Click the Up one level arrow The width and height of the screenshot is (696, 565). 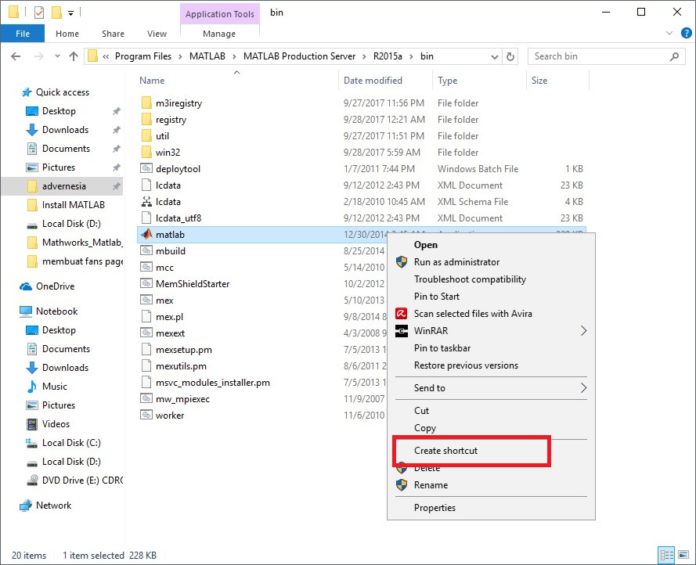(x=74, y=56)
